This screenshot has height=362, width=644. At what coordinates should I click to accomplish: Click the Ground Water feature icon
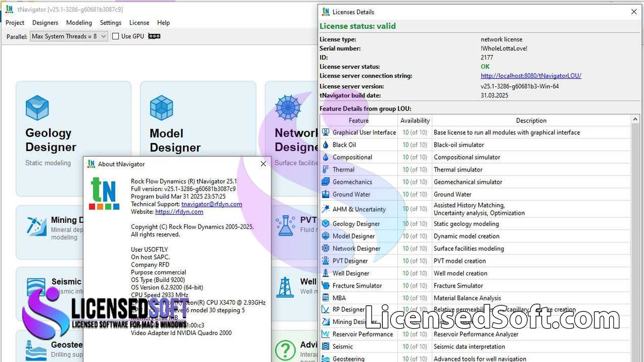tap(326, 194)
